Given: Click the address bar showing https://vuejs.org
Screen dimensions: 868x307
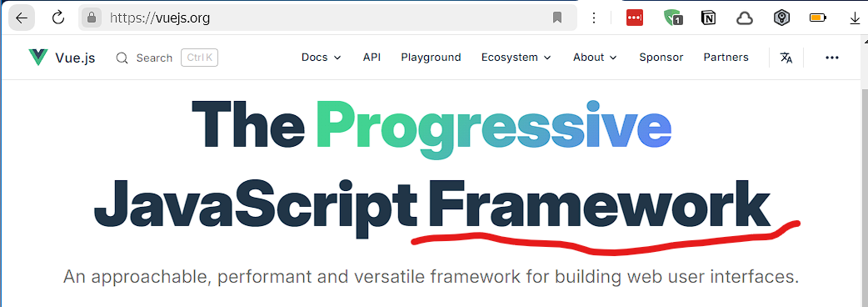Looking at the screenshot, I should 327,18.
